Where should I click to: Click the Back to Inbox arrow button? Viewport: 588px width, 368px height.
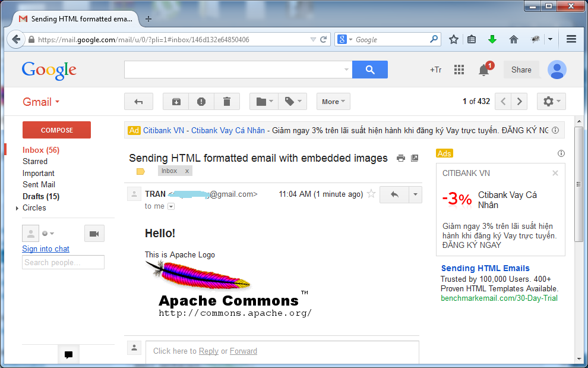(139, 102)
